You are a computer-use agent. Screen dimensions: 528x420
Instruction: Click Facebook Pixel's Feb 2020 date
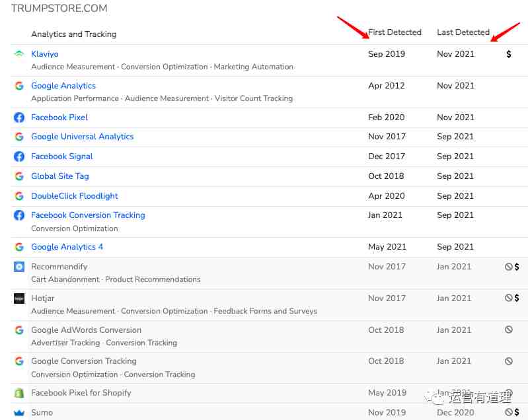click(386, 117)
